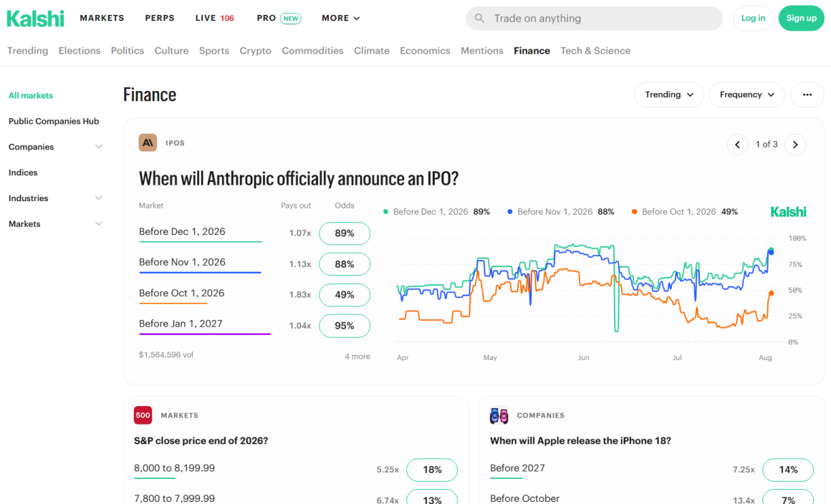Open When will Apple release iPhone 18
The image size is (831, 504).
pyautogui.click(x=580, y=440)
